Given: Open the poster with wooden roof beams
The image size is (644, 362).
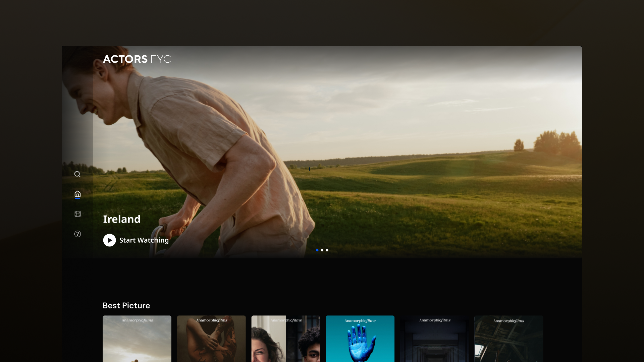Looking at the screenshot, I should coord(509,339).
